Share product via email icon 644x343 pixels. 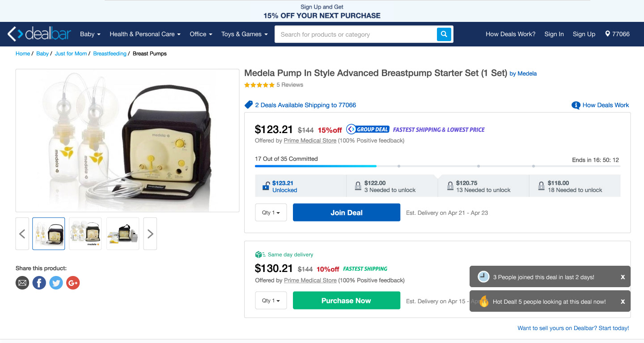point(22,283)
